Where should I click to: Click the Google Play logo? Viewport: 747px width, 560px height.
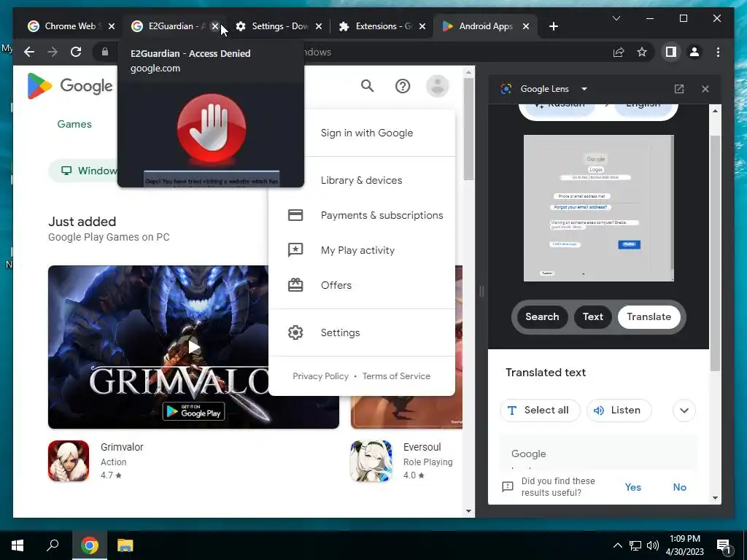point(70,86)
